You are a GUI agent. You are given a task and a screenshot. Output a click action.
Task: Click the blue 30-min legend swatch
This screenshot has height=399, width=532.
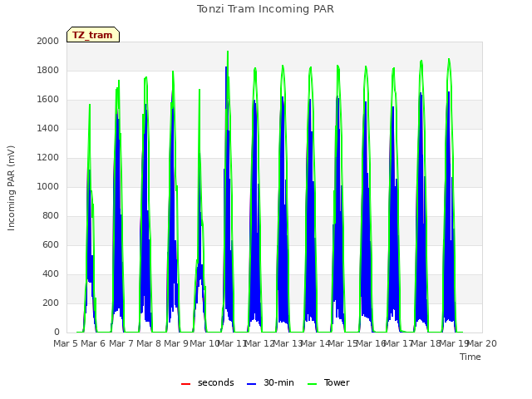click(x=251, y=384)
